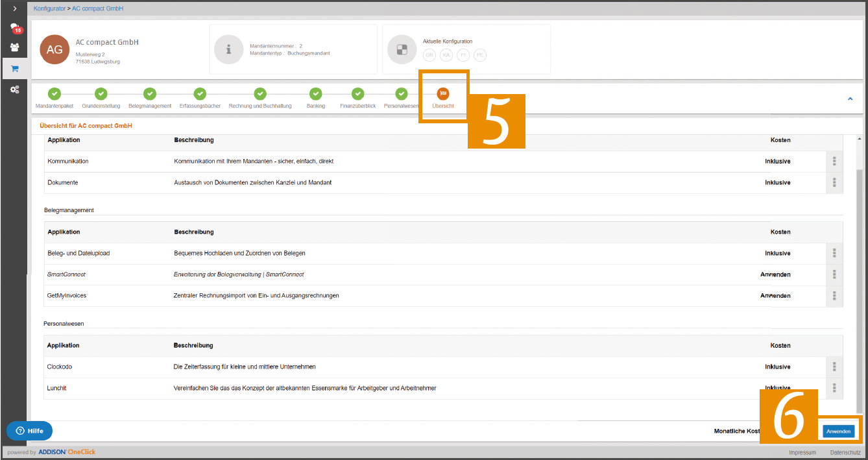Open the Clockodo row options menu
This screenshot has width=868, height=460.
(x=834, y=367)
